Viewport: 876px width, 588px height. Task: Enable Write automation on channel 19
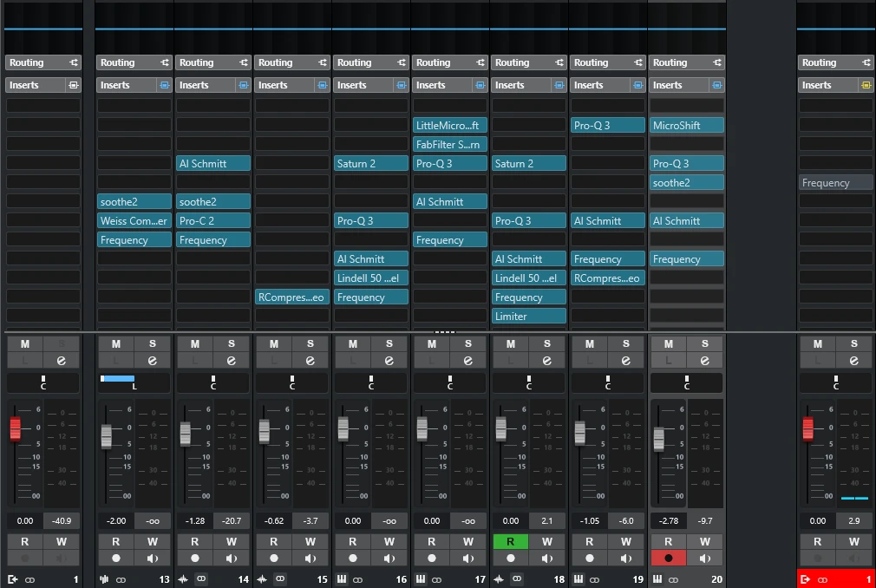coord(625,541)
